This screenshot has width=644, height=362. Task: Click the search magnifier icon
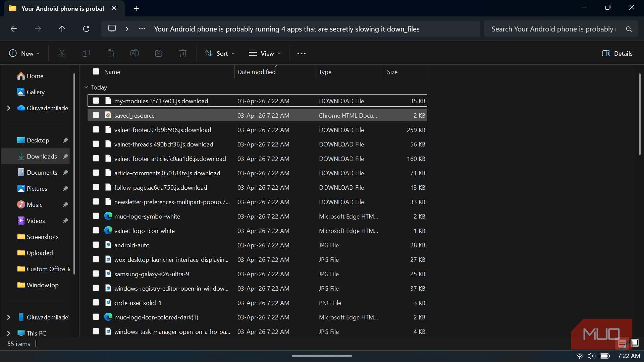tap(629, 29)
